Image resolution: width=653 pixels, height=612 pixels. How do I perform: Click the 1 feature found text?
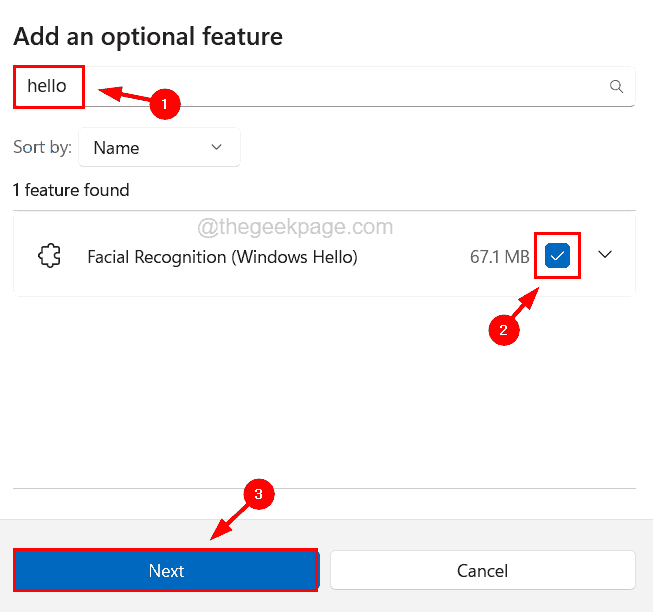[x=71, y=190]
